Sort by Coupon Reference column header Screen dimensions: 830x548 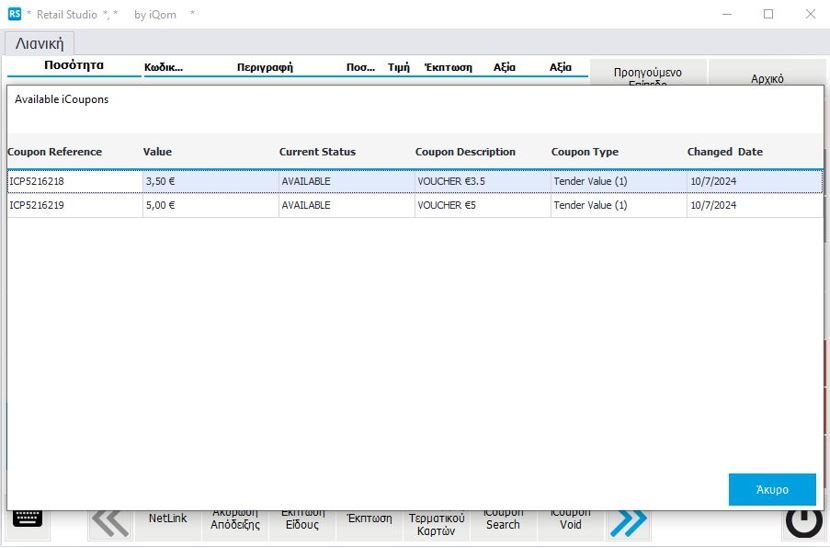coord(55,152)
